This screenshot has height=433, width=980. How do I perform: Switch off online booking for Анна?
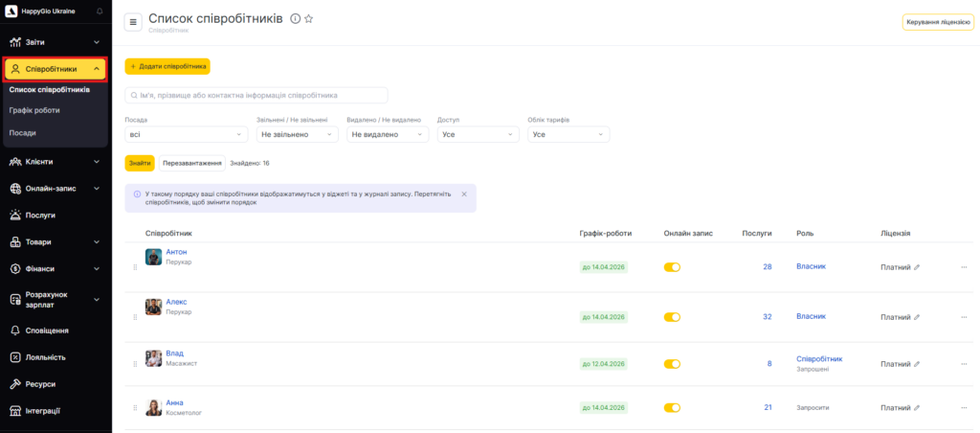coord(672,408)
